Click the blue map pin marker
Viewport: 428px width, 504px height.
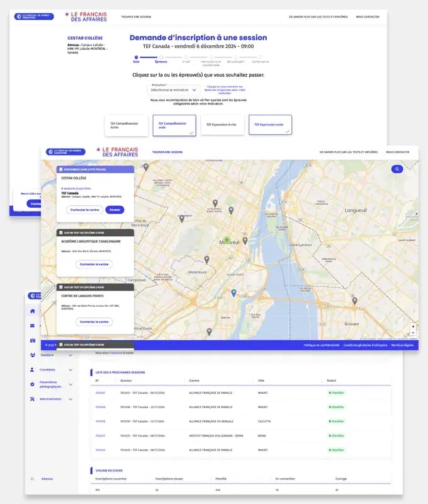(234, 293)
